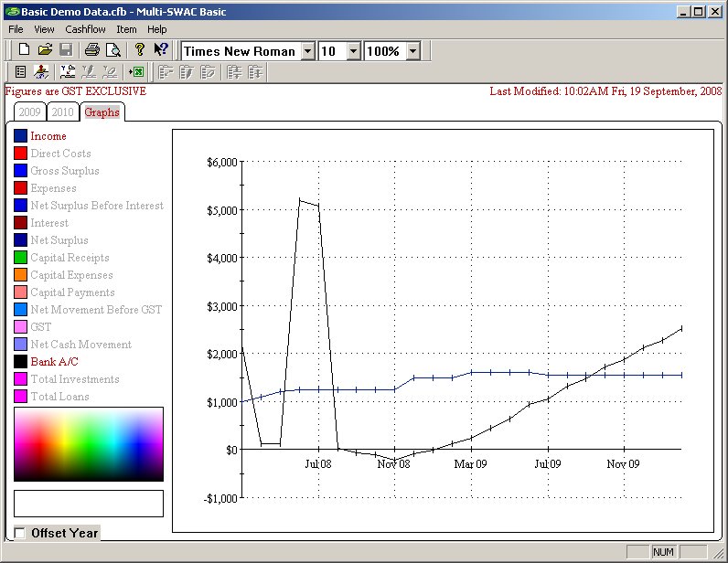Open the Times New Roman font dropdown
The image size is (728, 563).
(x=308, y=51)
